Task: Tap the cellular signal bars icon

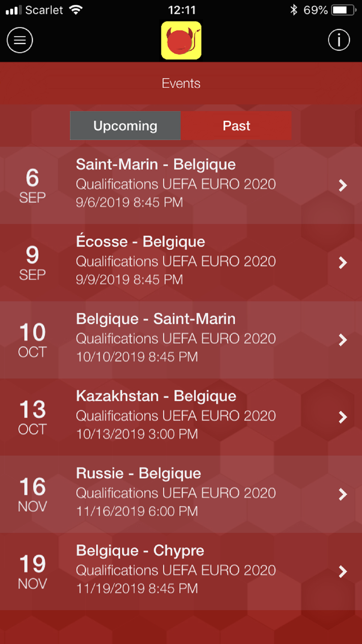Action: pos(13,10)
